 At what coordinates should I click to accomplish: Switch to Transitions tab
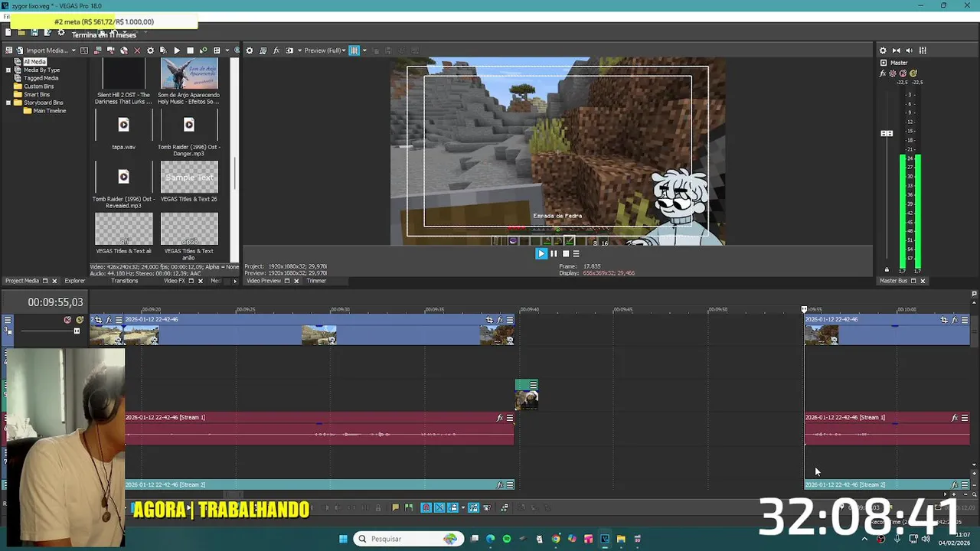[124, 281]
